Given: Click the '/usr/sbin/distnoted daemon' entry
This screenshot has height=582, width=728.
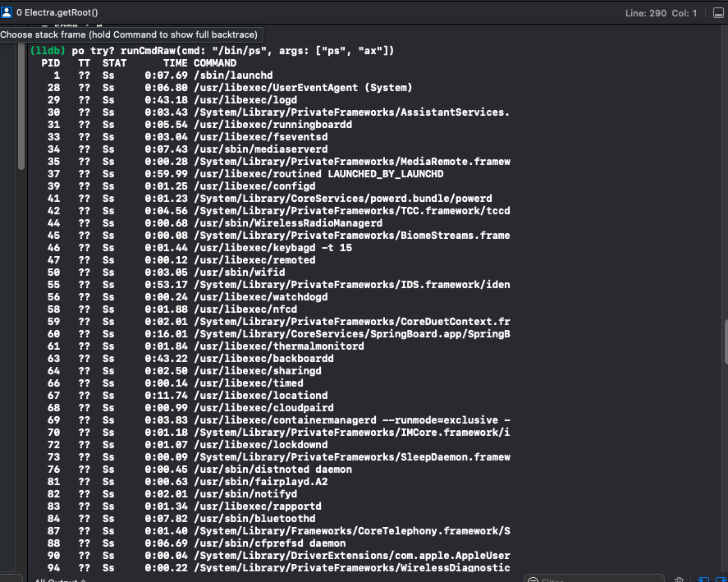Looking at the screenshot, I should [x=273, y=470].
